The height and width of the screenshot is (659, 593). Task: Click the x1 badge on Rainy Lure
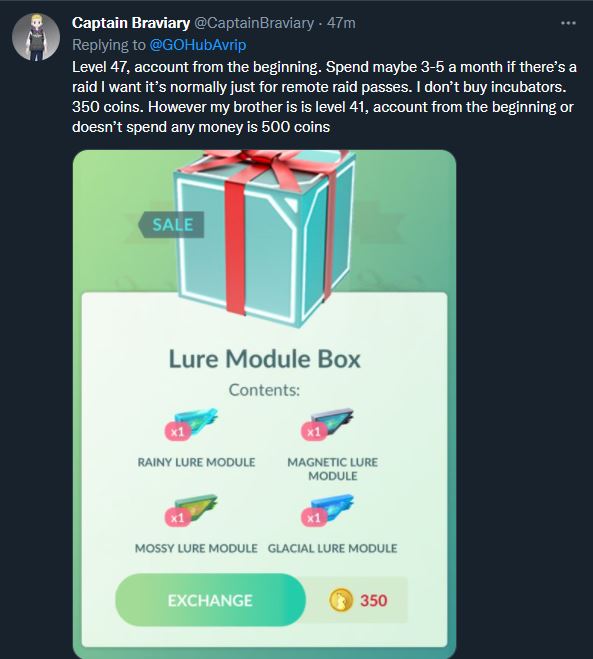[x=177, y=432]
